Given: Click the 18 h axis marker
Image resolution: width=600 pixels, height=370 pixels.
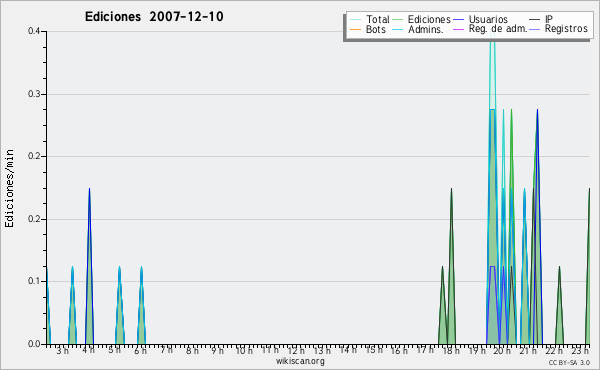Looking at the screenshot, I should (x=450, y=351).
